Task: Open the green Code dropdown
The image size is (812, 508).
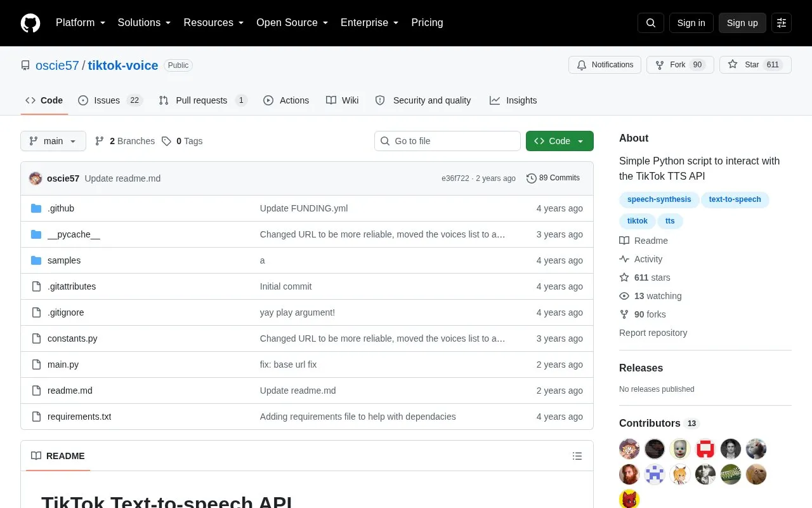Action: [x=560, y=141]
